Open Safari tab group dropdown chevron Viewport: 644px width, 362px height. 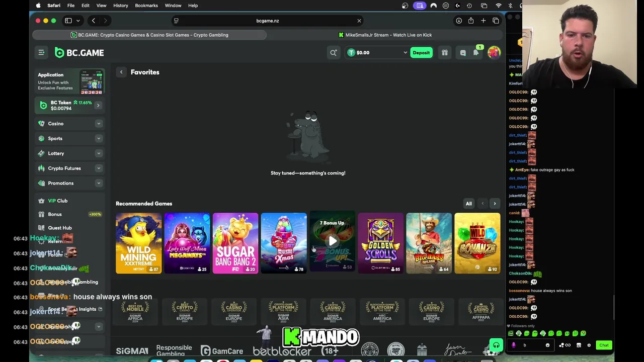[78, 21]
